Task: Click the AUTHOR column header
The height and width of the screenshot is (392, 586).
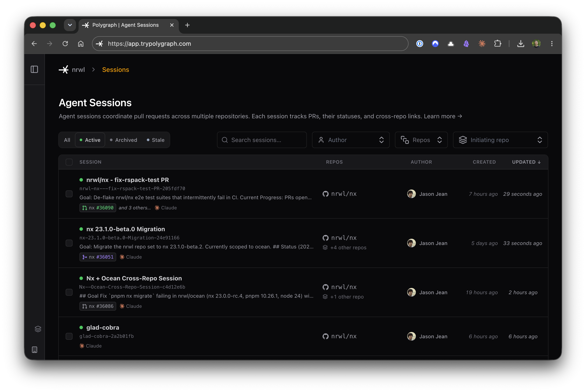Action: pos(421,162)
